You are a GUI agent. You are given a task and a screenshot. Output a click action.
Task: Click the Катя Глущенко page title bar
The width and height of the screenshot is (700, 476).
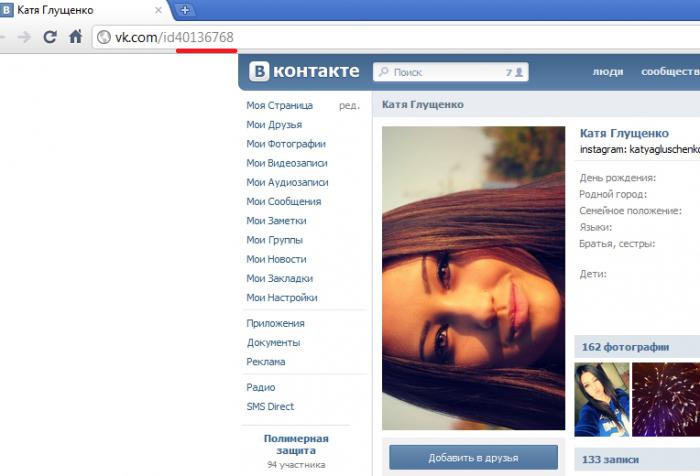point(536,104)
